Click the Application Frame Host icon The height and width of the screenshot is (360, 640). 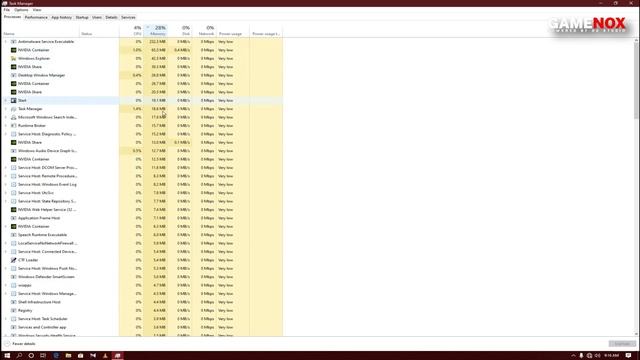pos(13,218)
